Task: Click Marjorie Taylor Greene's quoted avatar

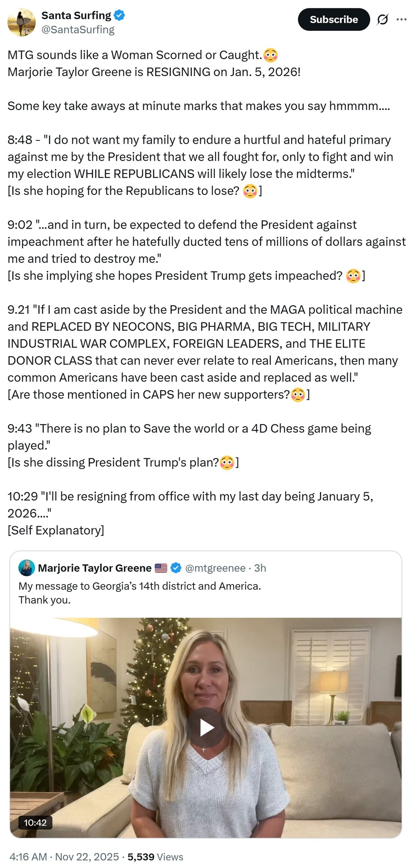Action: (27, 568)
